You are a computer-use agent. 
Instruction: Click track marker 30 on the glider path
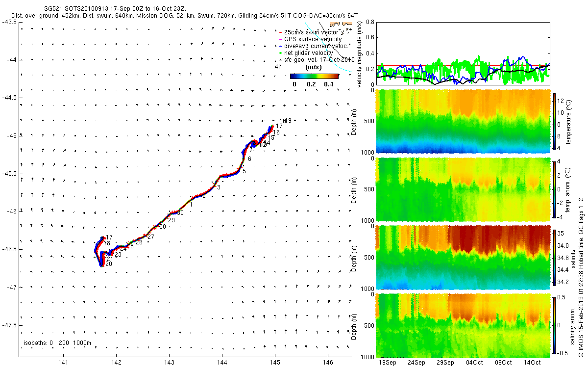click(180, 213)
